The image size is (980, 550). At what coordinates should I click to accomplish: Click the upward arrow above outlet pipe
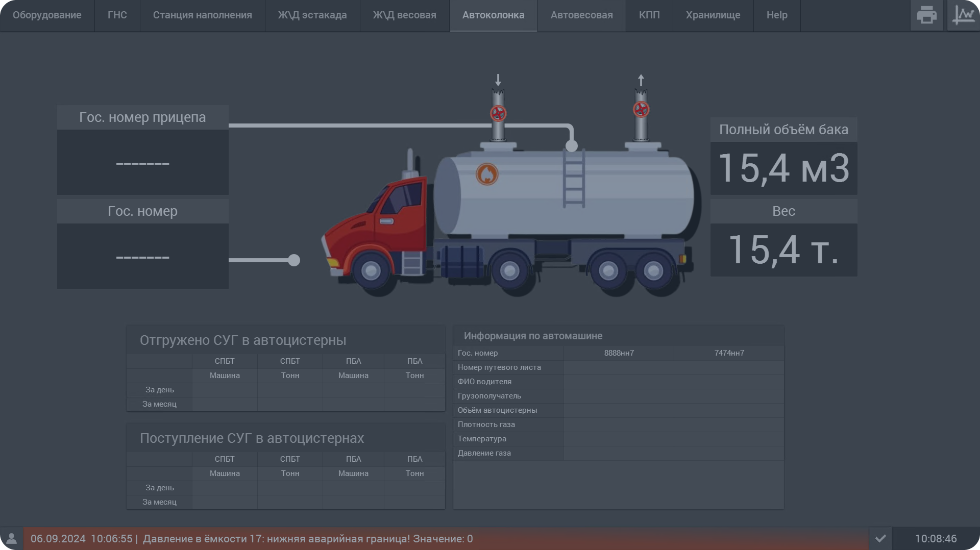pos(641,80)
